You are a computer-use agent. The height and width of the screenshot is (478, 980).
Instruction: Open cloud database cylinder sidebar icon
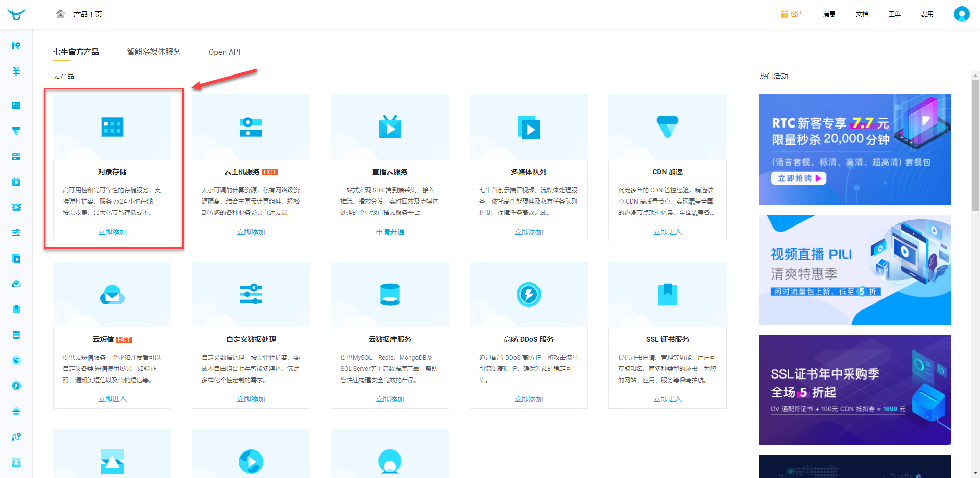pos(16,335)
